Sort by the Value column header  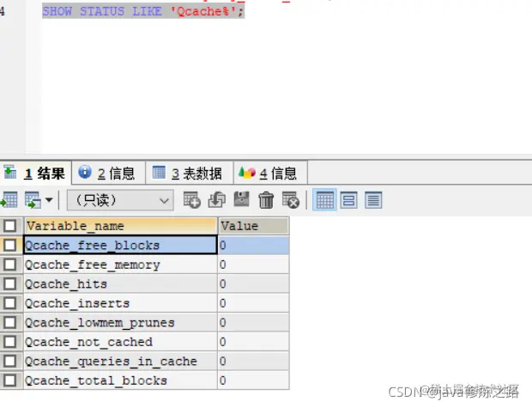click(x=253, y=226)
